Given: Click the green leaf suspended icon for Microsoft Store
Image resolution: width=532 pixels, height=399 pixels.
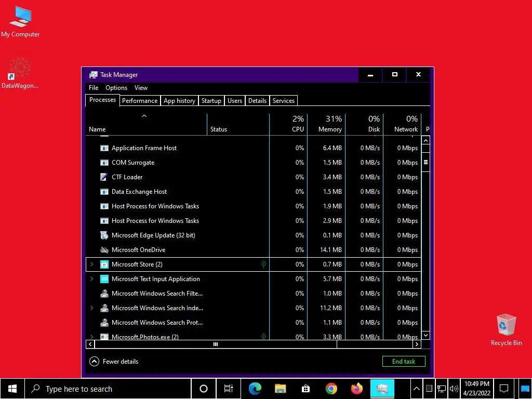Looking at the screenshot, I should pos(263,264).
